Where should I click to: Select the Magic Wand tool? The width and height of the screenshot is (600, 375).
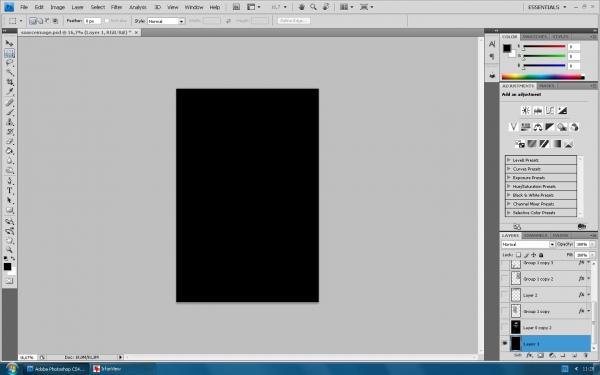[x=10, y=72]
